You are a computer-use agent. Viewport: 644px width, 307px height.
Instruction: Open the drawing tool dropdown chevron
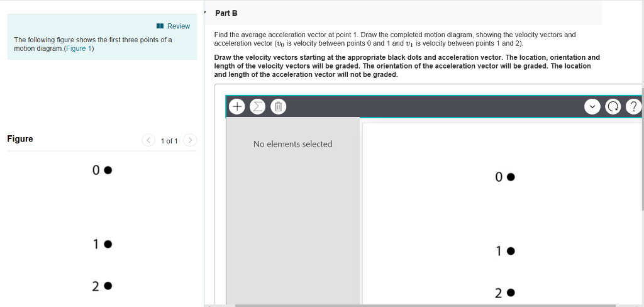coord(592,107)
